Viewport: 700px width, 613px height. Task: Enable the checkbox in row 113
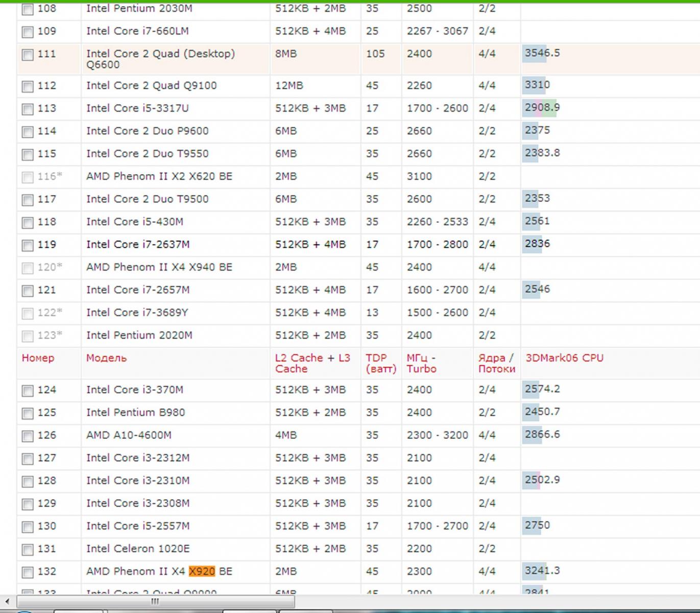pos(28,109)
